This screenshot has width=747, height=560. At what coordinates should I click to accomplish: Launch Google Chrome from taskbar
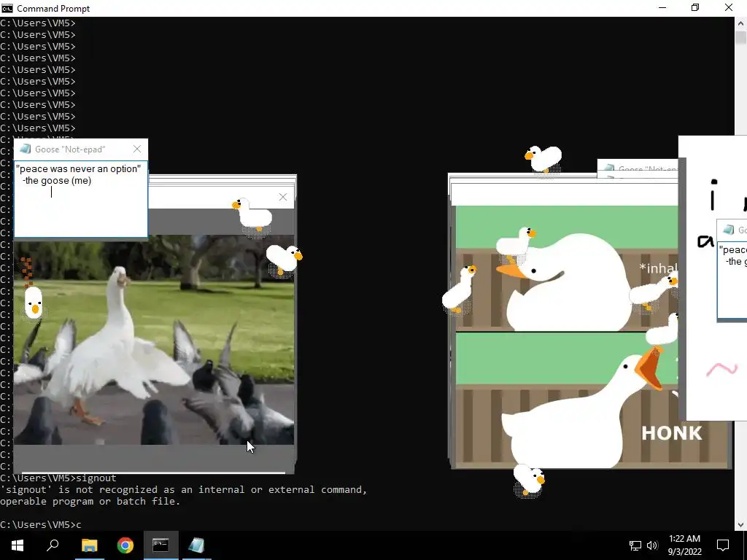click(125, 545)
